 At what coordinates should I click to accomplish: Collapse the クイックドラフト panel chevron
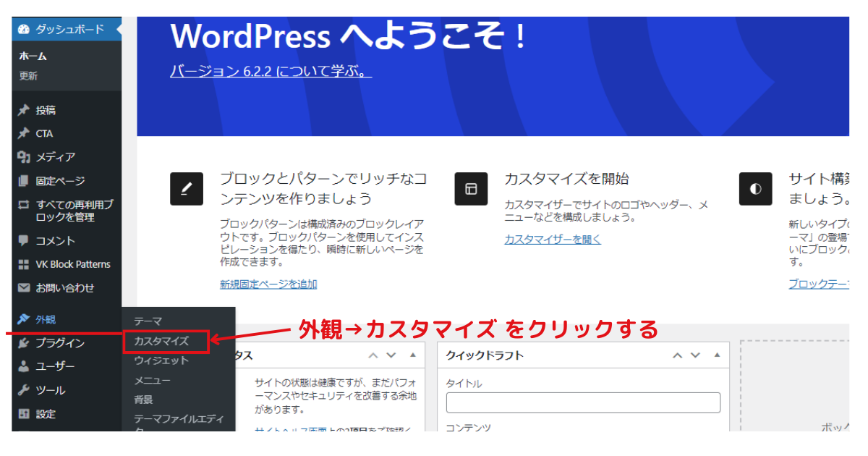click(678, 355)
